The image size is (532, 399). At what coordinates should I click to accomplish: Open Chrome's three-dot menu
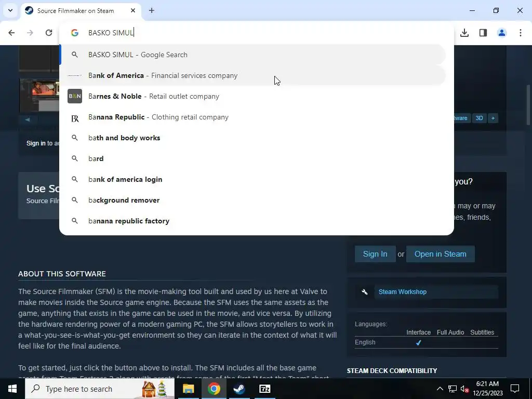coord(521,33)
